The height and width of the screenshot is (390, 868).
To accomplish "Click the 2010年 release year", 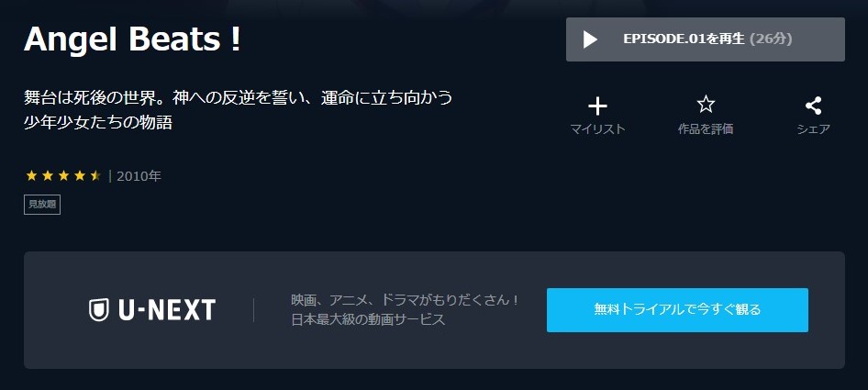I will (x=139, y=176).
